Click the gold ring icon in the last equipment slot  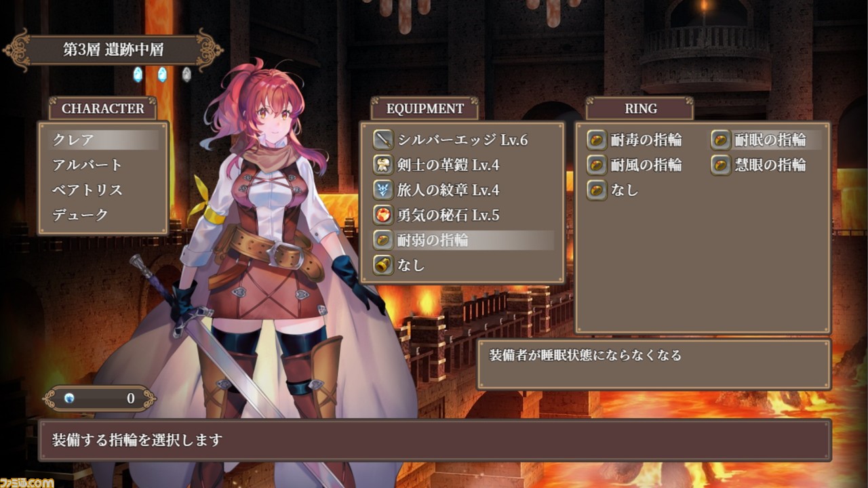[x=383, y=266]
